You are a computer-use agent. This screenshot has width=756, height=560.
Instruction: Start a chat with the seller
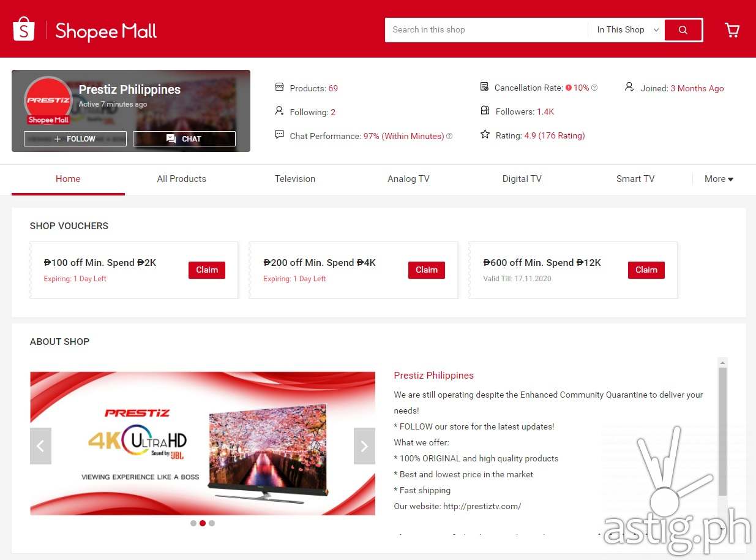(x=184, y=139)
